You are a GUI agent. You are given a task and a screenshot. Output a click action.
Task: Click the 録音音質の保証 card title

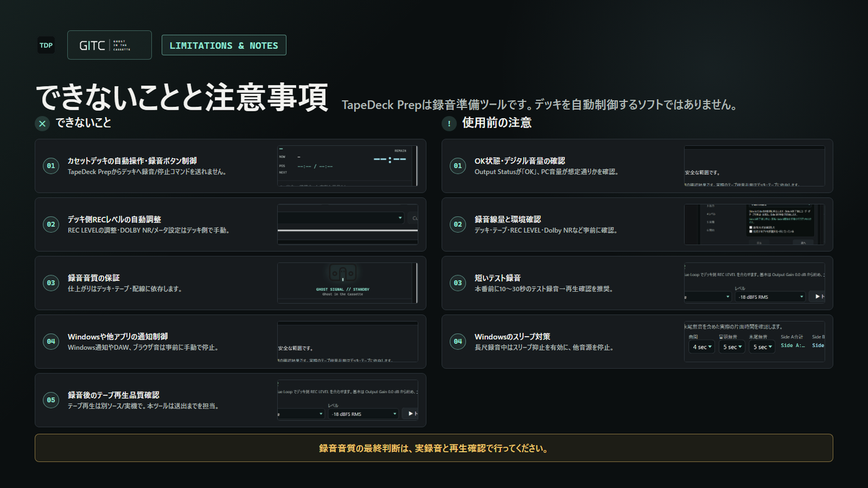coord(94,278)
